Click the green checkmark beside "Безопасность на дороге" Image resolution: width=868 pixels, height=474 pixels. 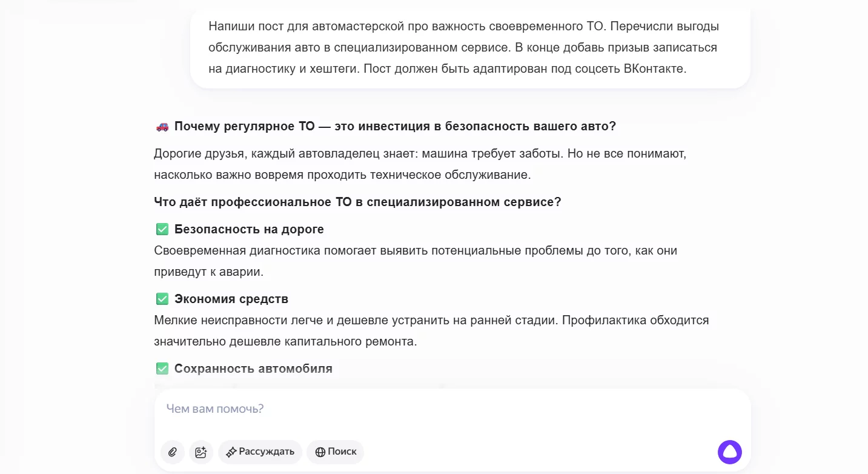[x=162, y=229]
